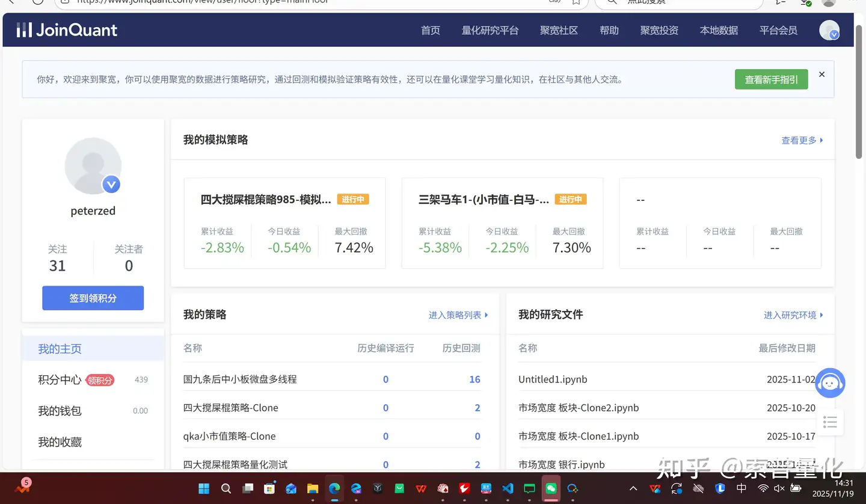
Task: Open File Explorer from the taskbar
Action: click(x=313, y=488)
